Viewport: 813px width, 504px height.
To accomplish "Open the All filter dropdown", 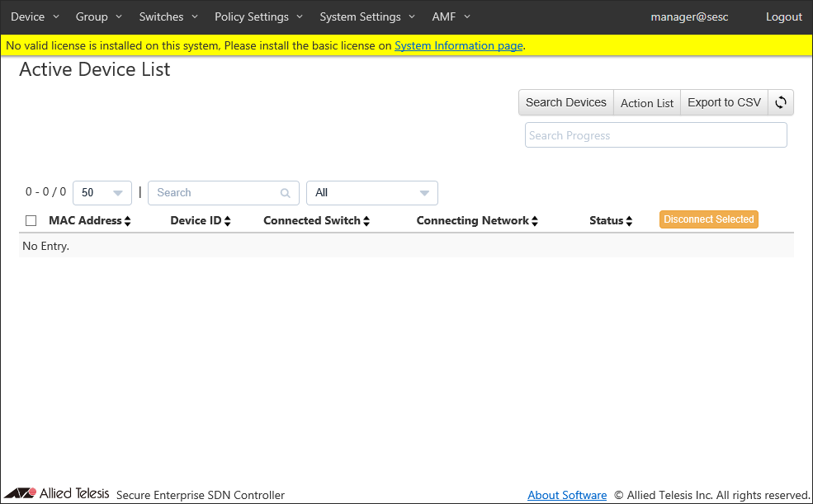I will 371,193.
